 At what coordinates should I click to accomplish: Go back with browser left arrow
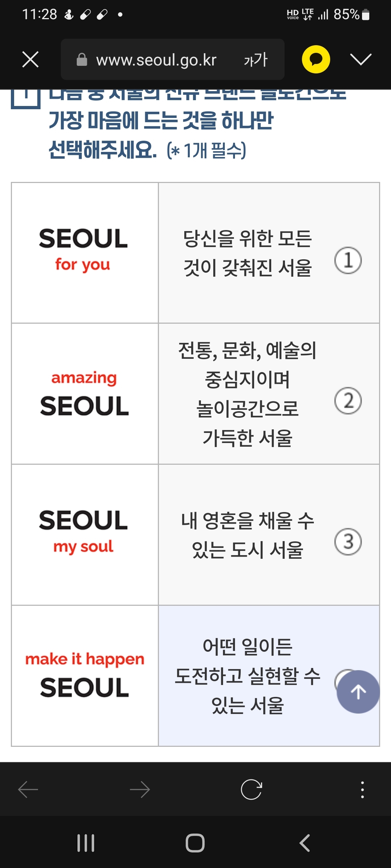(x=28, y=789)
